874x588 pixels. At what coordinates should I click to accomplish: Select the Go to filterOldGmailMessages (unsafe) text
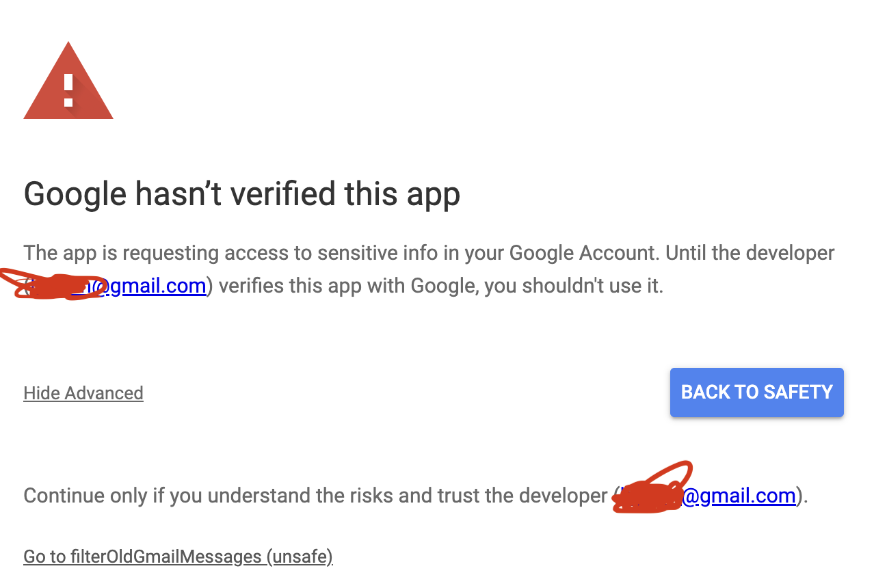[x=177, y=556]
